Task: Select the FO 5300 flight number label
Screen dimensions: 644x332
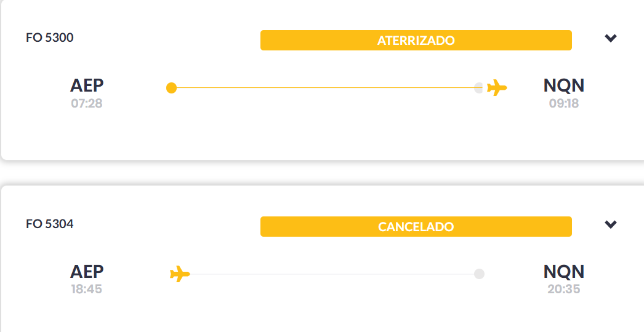Action: [x=50, y=38]
